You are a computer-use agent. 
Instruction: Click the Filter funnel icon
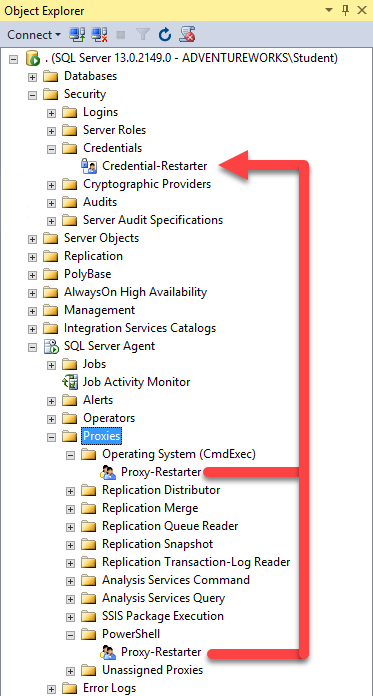(x=143, y=34)
